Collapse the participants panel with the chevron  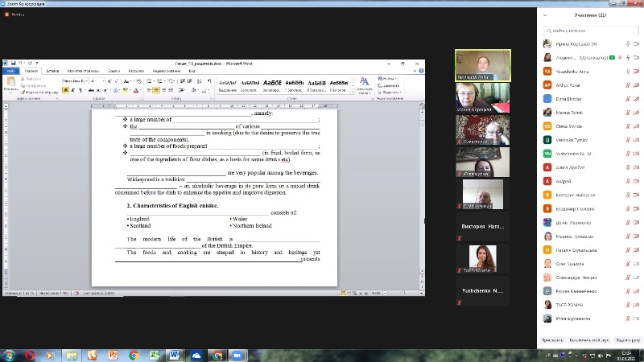pos(547,15)
